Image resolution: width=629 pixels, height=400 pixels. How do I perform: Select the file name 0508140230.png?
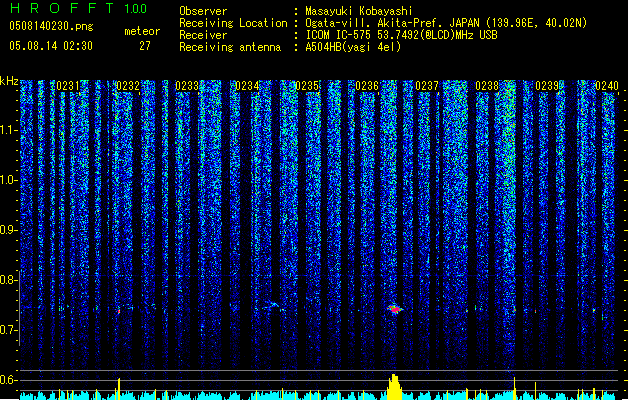pyautogui.click(x=51, y=27)
